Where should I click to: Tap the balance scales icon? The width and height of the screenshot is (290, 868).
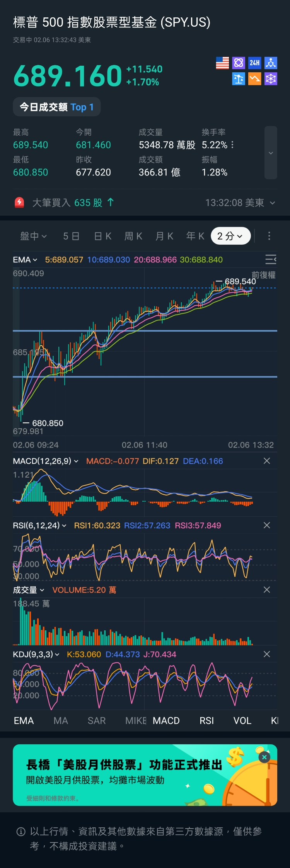point(239,79)
